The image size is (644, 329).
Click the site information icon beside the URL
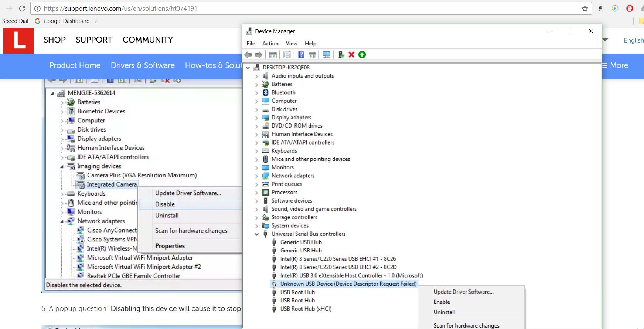(37, 9)
